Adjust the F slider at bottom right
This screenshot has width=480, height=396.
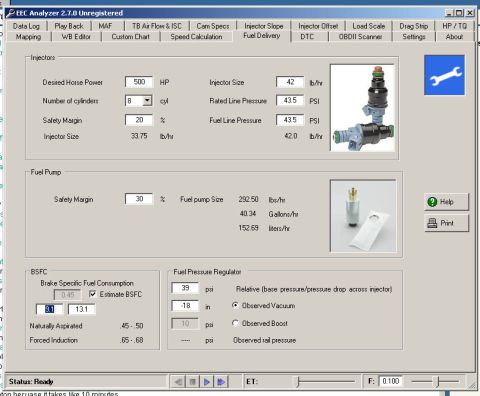pos(435,381)
